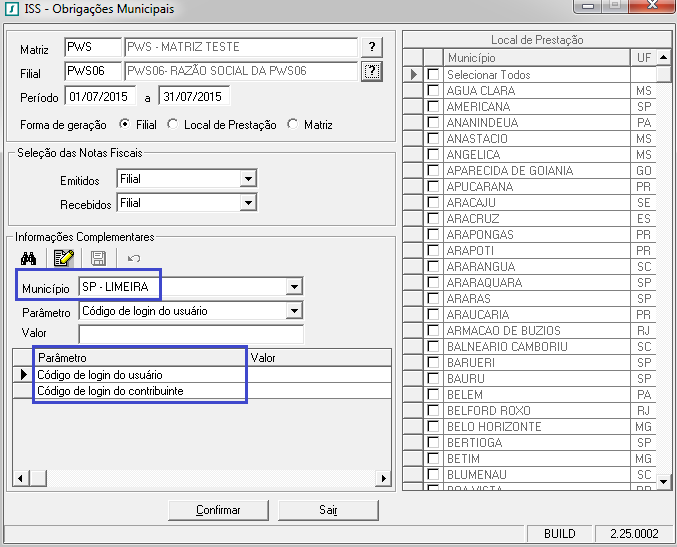Check the BLUMENAU checkbox
This screenshot has width=677, height=547.
pos(433,474)
